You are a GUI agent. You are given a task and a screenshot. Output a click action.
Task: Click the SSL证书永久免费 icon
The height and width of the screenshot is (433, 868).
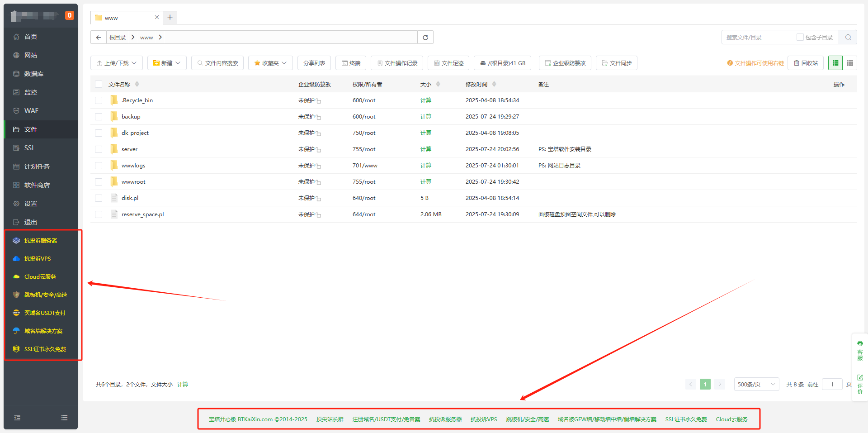click(16, 349)
